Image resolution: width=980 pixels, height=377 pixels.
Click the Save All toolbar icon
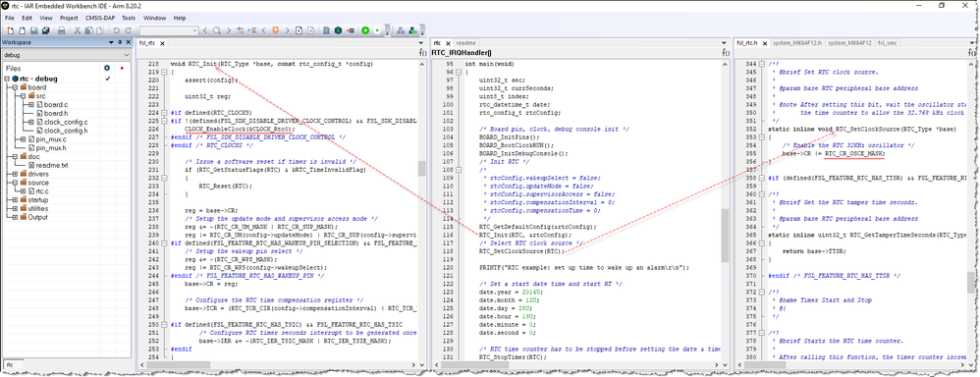coord(45,30)
